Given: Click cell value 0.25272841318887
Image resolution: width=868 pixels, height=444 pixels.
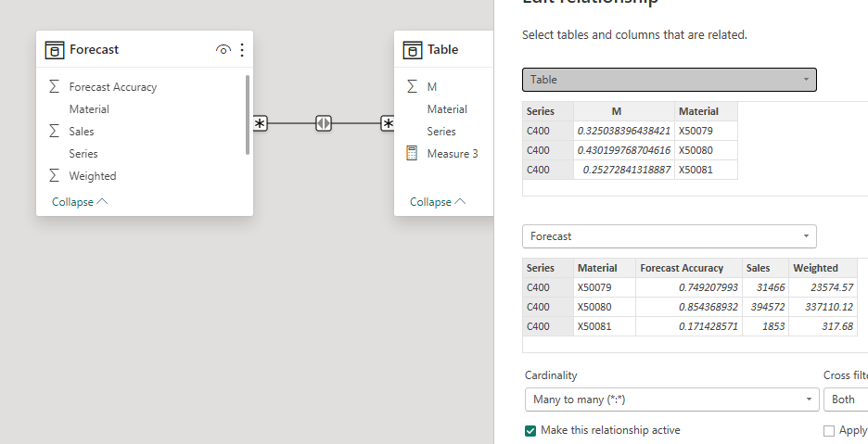Looking at the screenshot, I should 624,170.
